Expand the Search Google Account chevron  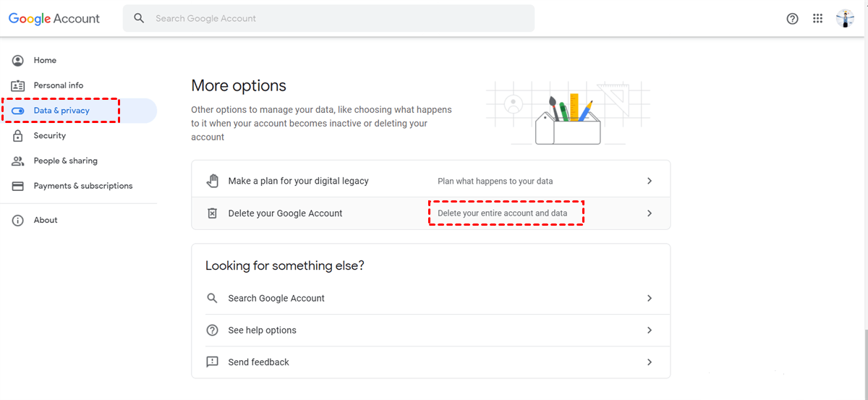click(x=650, y=298)
